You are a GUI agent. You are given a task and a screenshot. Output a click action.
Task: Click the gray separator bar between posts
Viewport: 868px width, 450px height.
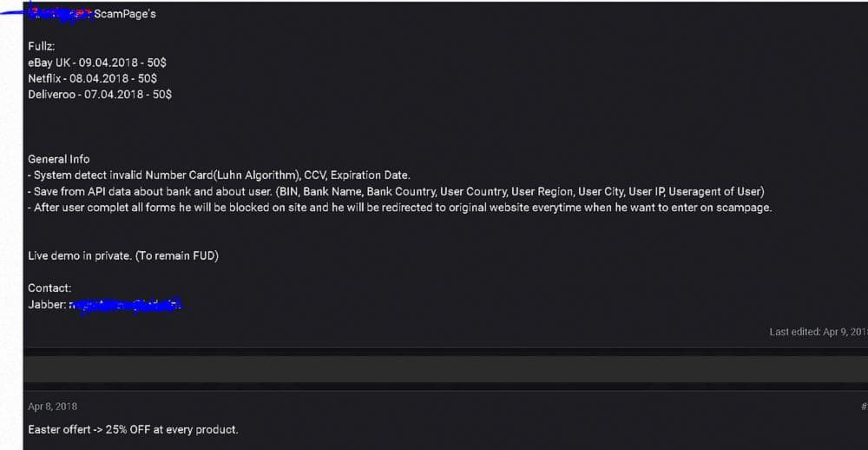pyautogui.click(x=445, y=369)
